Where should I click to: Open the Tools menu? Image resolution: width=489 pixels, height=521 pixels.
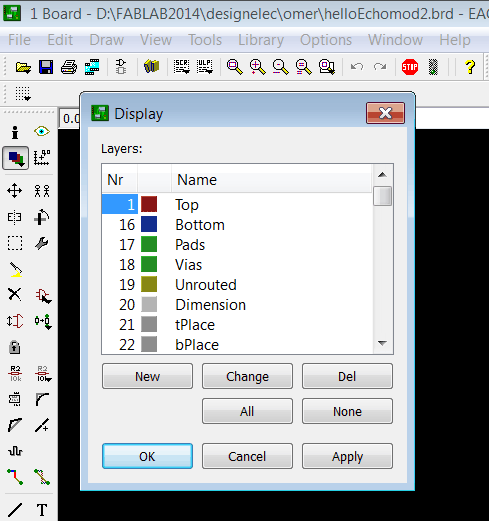click(205, 40)
